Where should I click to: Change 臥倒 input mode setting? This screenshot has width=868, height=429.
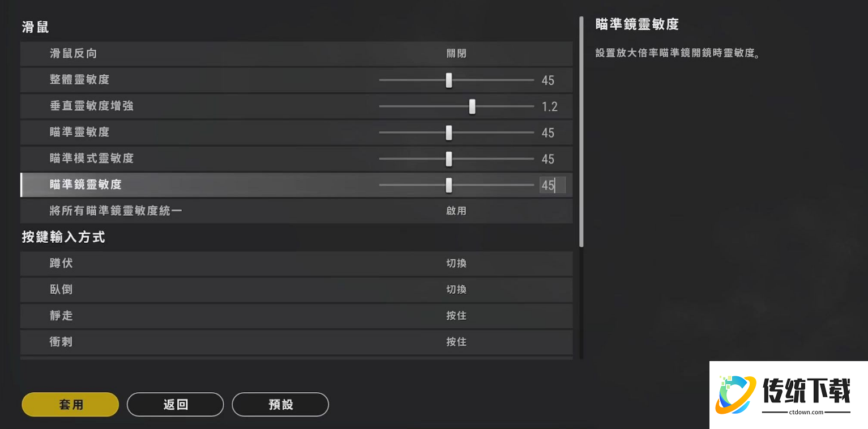tap(456, 289)
